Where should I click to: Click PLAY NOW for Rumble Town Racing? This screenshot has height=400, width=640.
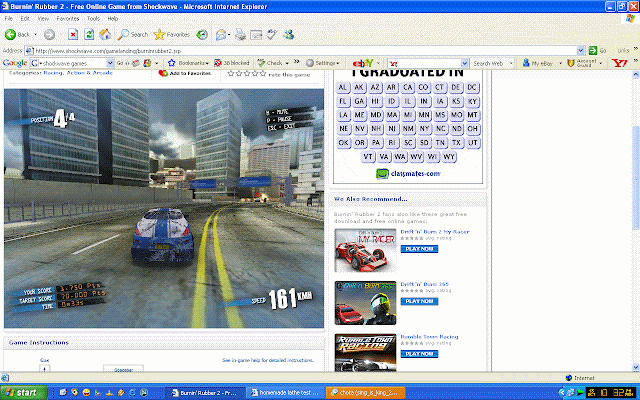point(419,354)
